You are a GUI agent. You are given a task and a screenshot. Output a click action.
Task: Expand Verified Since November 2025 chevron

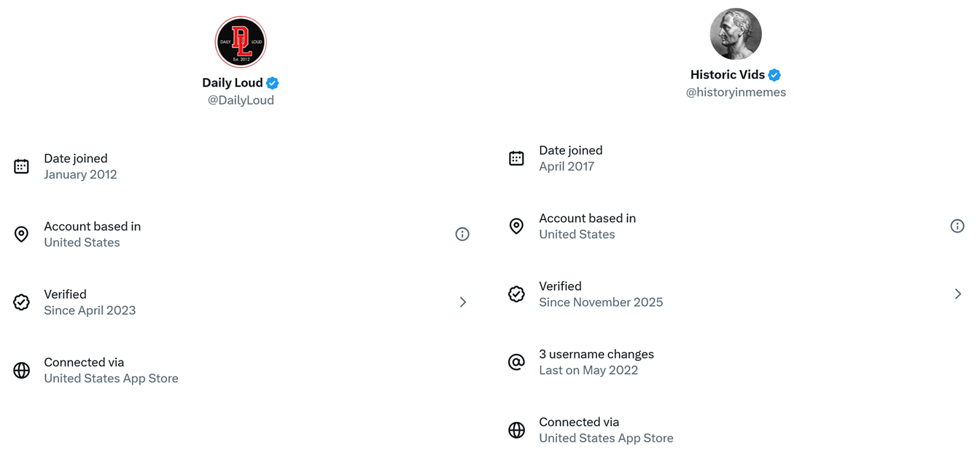[x=958, y=294]
